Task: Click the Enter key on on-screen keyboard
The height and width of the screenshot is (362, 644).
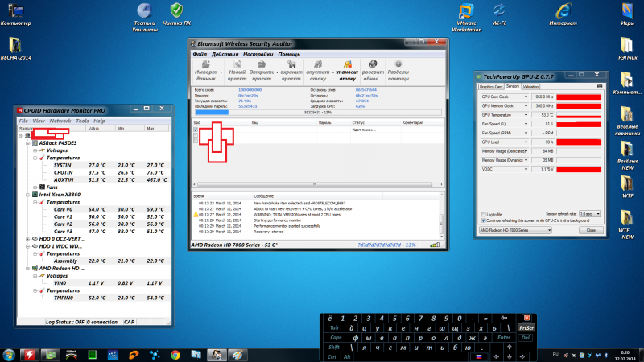Action: click(x=504, y=338)
